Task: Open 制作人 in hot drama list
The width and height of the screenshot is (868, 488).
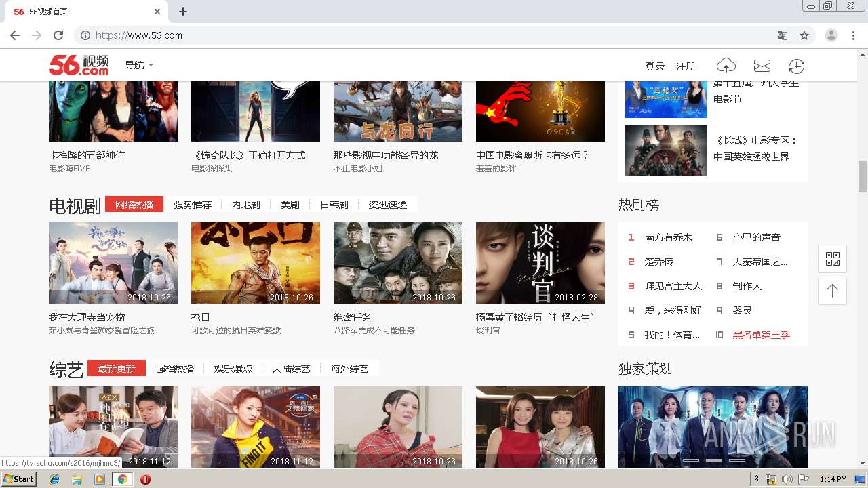Action: coord(747,286)
